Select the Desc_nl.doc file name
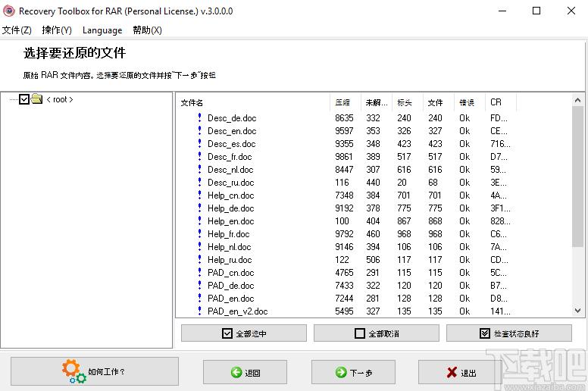Image resolution: width=588 pixels, height=391 pixels. pos(230,170)
